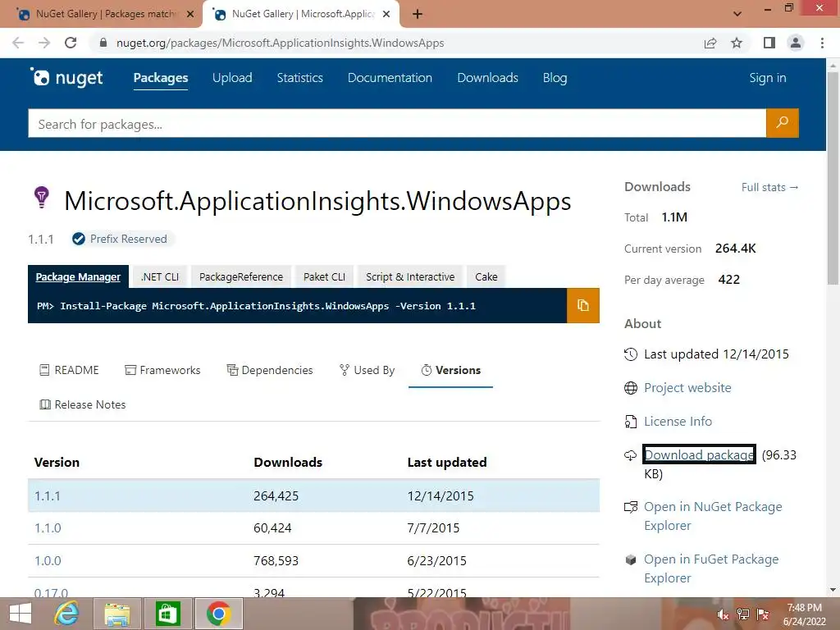The image size is (840, 630).
Task: Close the Packages matching tab
Action: pos(190,14)
